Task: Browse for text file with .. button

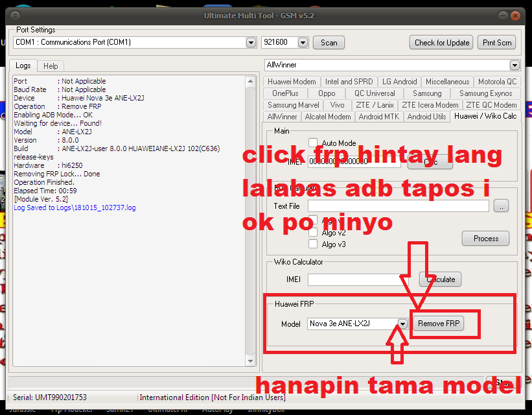Action: click(501, 206)
